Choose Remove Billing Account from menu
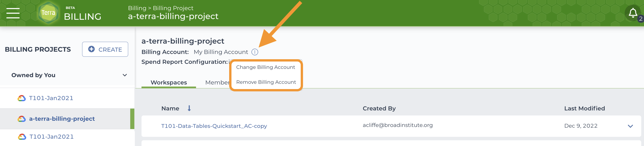The width and height of the screenshot is (644, 146). [266, 82]
